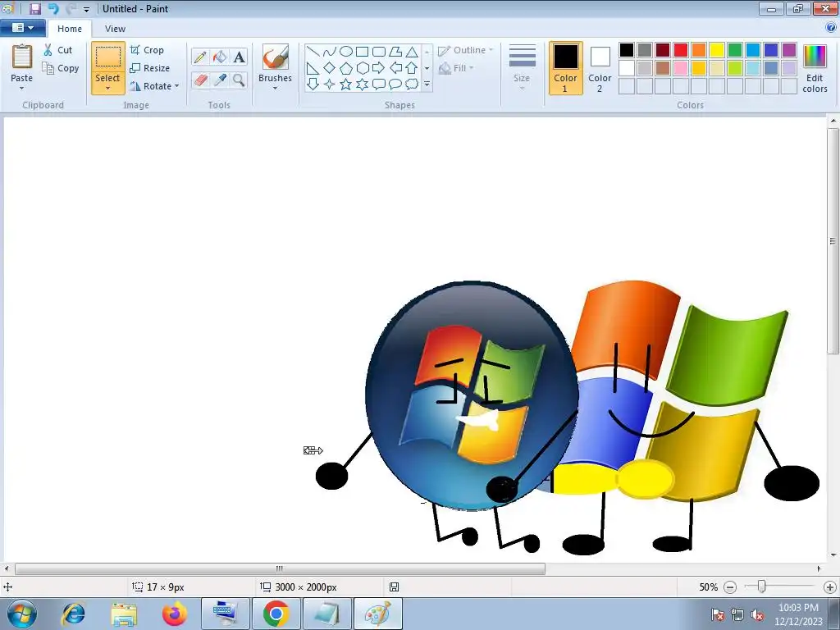
Task: Pick the yellow color swatch
Action: pyautogui.click(x=717, y=50)
